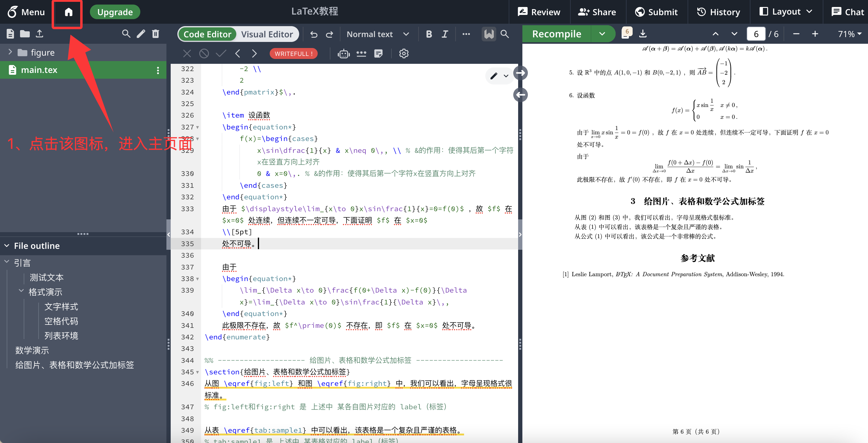Toggle bold formatting
Image resolution: width=868 pixels, height=443 pixels.
(x=429, y=34)
